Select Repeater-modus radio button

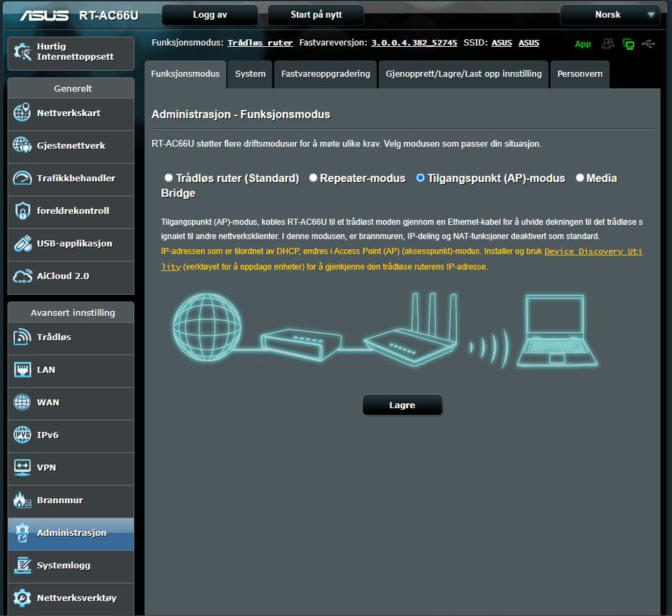click(x=314, y=178)
